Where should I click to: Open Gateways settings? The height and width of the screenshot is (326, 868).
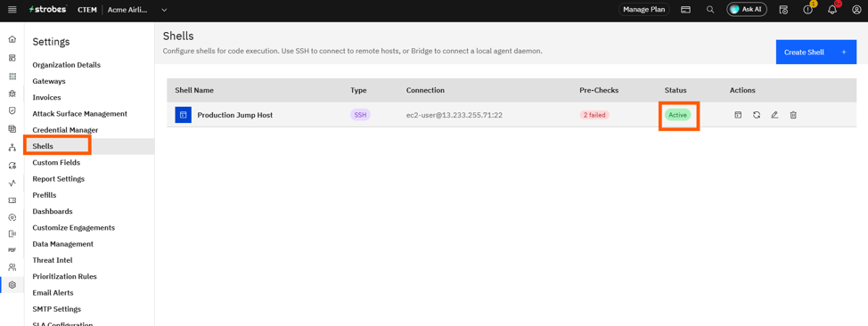pyautogui.click(x=49, y=81)
